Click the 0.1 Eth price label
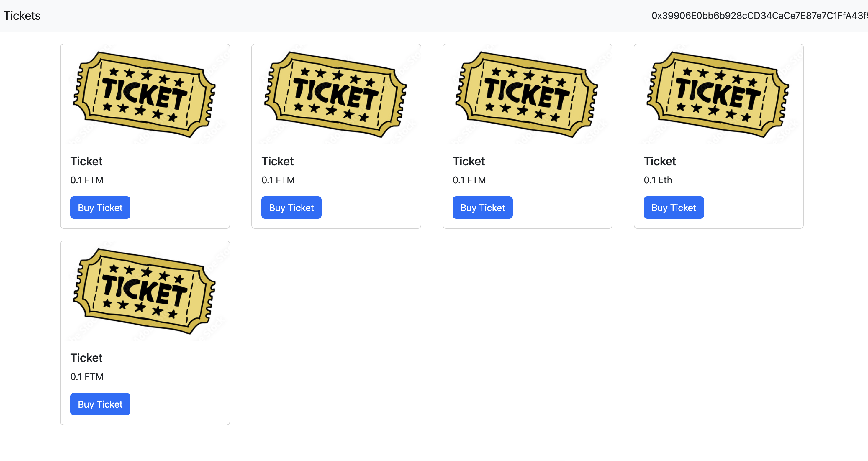 pos(657,180)
